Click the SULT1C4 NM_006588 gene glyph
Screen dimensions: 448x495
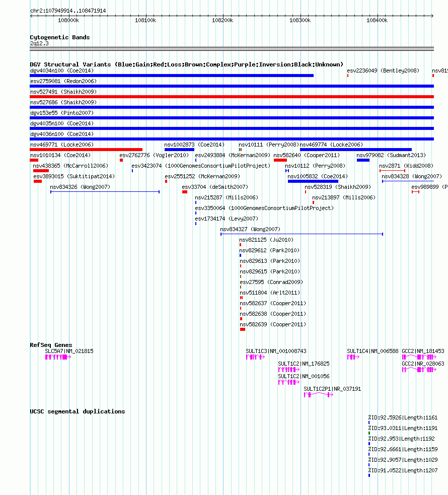pyautogui.click(x=353, y=357)
